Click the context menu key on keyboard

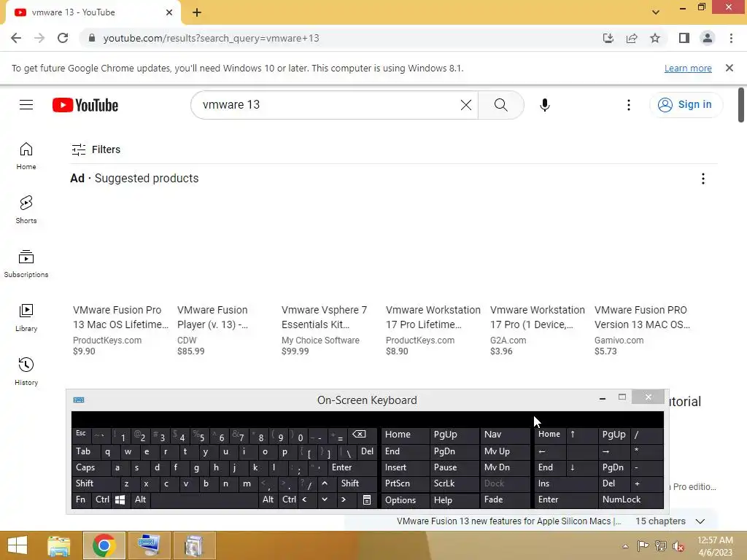367,499
